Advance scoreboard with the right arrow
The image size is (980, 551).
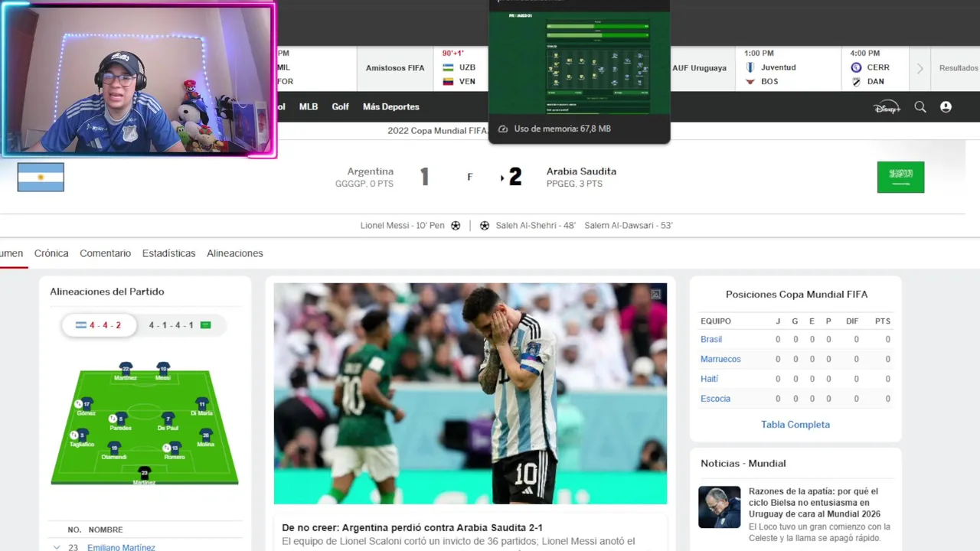[920, 68]
